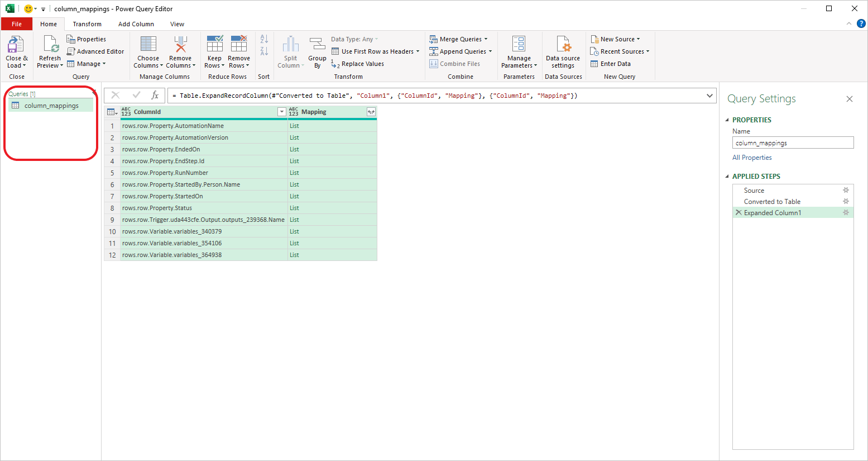Open Data source settings
The image size is (868, 461).
pos(563,52)
